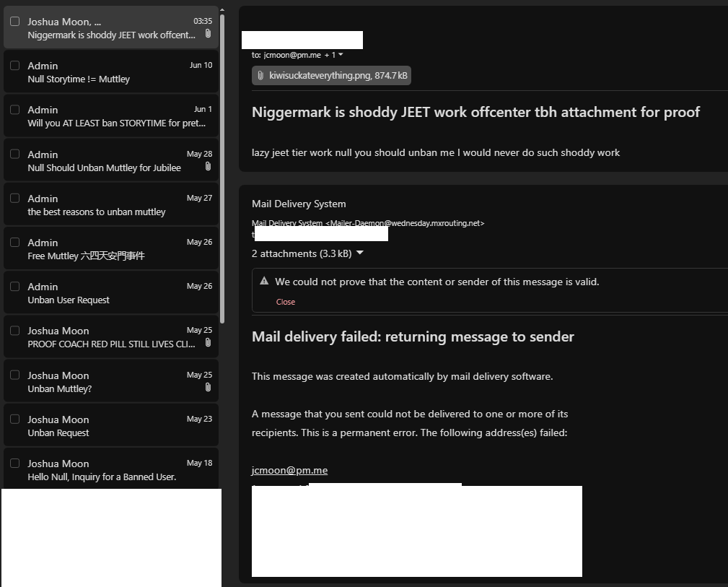Click paperclip on 'Null Should Unban Muttley for Jubilee'
The image size is (728, 587).
coord(208,167)
